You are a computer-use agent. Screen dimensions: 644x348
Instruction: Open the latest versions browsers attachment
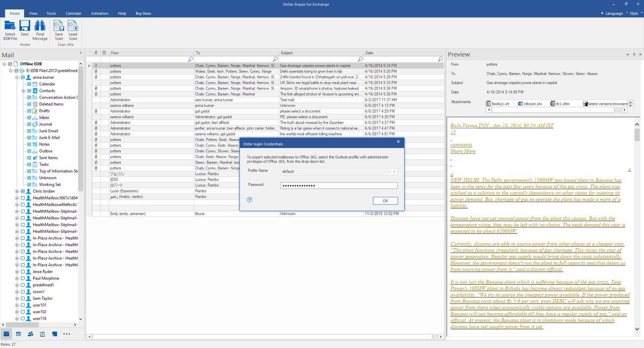(x=606, y=103)
